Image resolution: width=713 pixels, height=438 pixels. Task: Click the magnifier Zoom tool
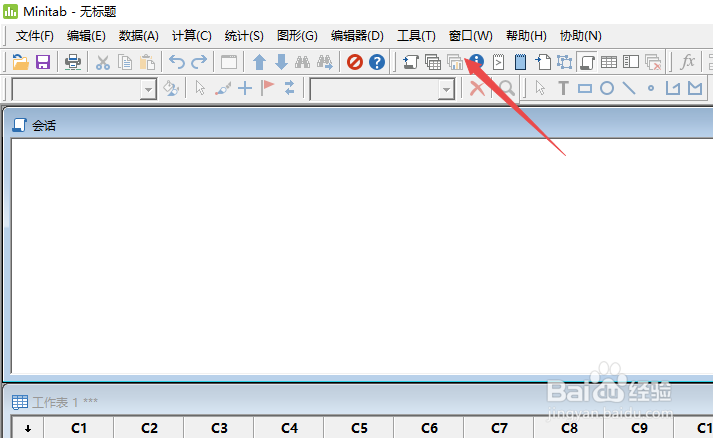pos(507,88)
